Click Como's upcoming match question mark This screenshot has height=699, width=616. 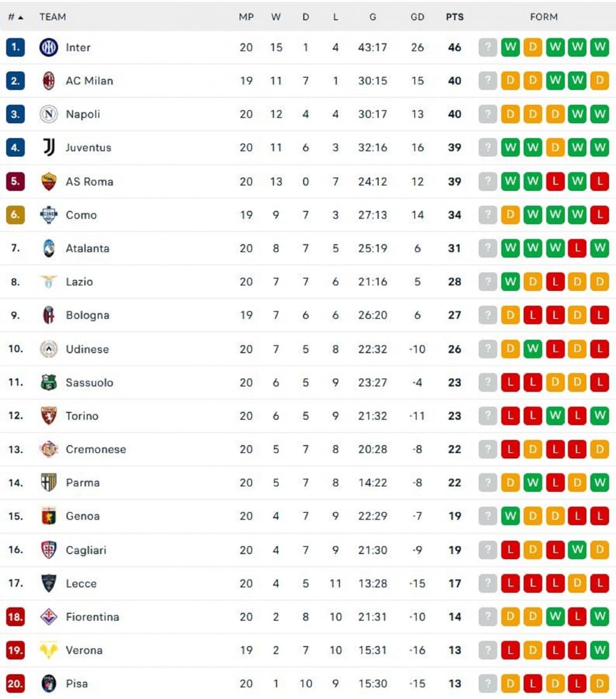pos(487,215)
